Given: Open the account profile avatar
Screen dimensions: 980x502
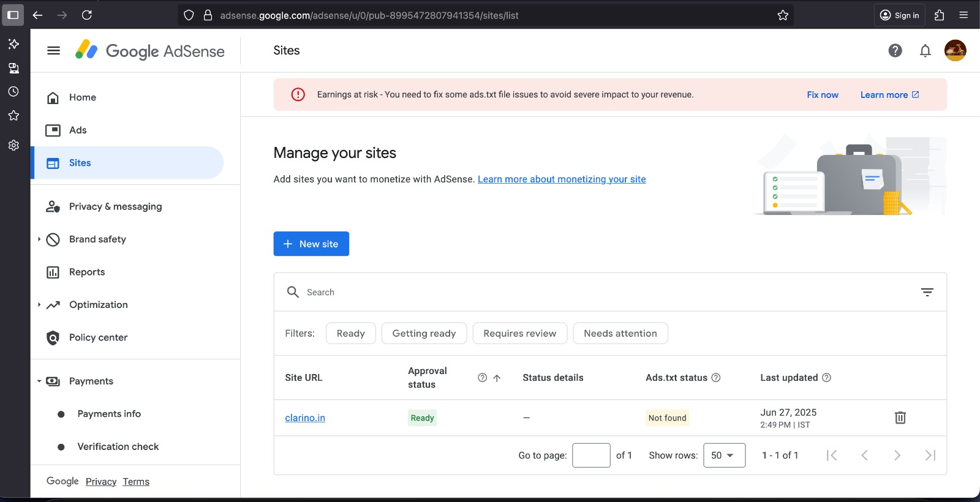Looking at the screenshot, I should point(955,51).
